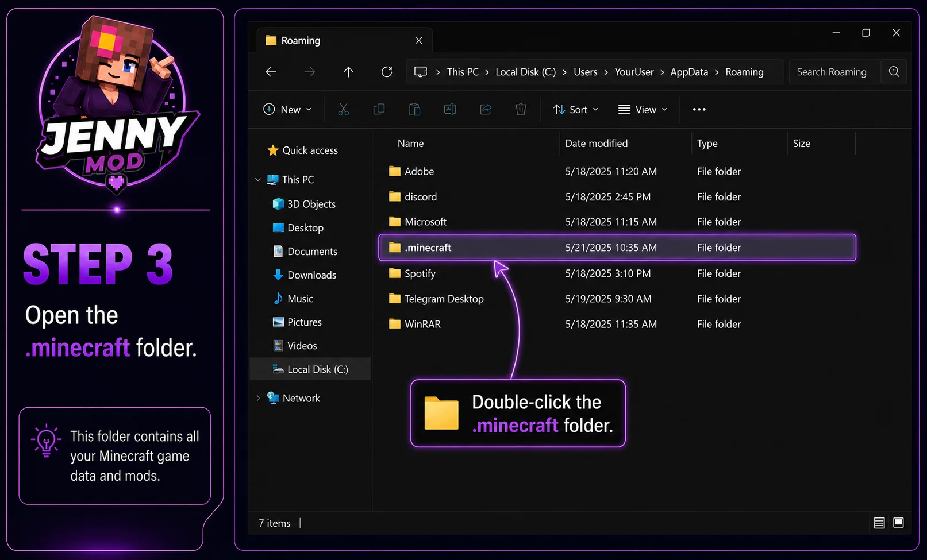
Task: Click the Paste clipboard icon
Action: click(x=414, y=109)
